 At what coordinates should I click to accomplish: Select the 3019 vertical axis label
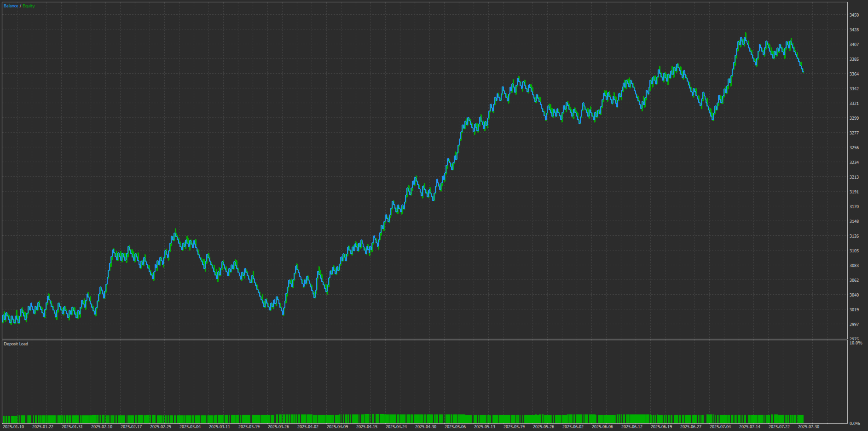coord(854,310)
